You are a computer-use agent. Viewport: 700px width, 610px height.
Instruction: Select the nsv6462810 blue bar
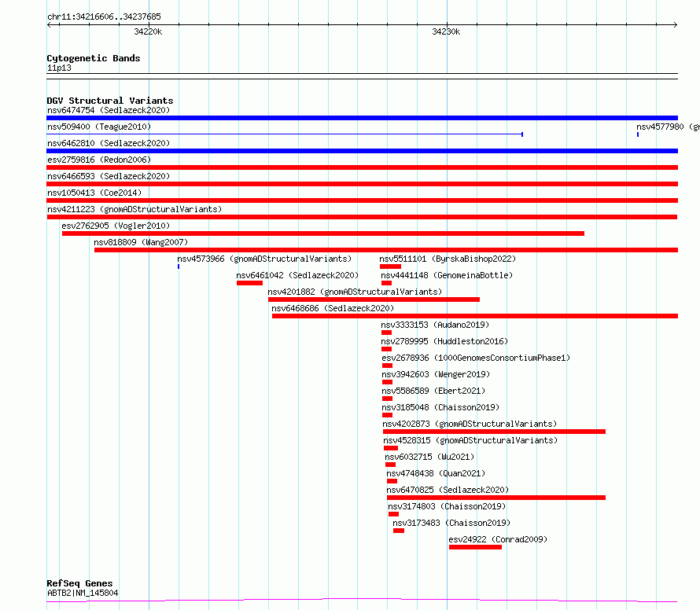click(362, 151)
